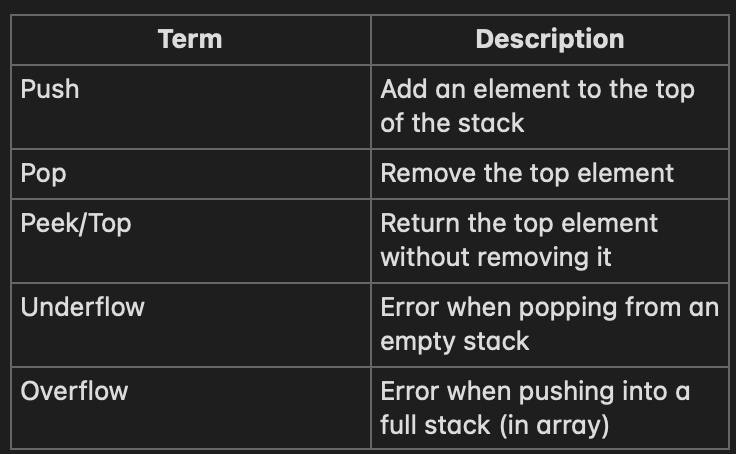Select the Peek/Top term cell
This screenshot has width=736, height=454.
point(191,241)
